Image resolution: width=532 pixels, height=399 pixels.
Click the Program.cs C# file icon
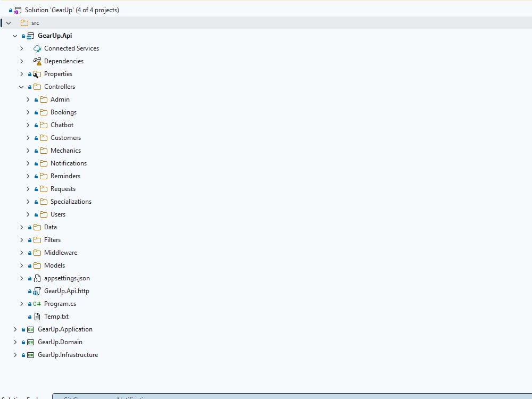tap(37, 304)
